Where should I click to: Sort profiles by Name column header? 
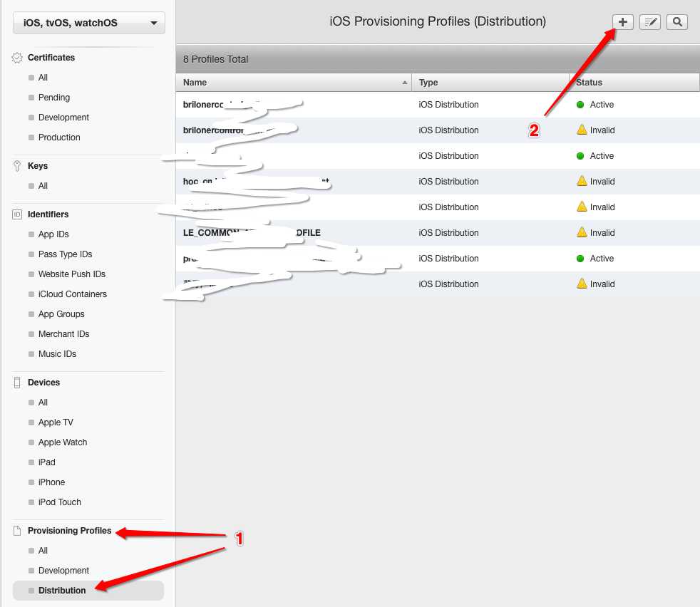(294, 83)
